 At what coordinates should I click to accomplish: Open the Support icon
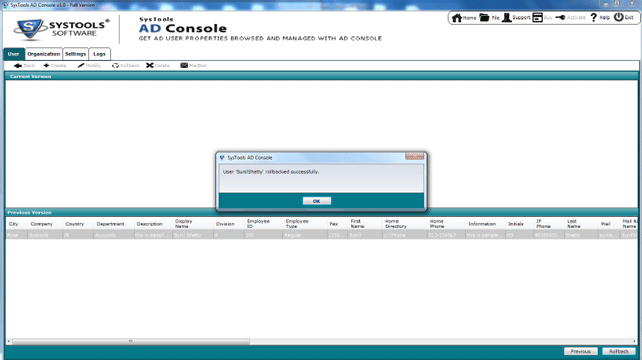point(506,18)
